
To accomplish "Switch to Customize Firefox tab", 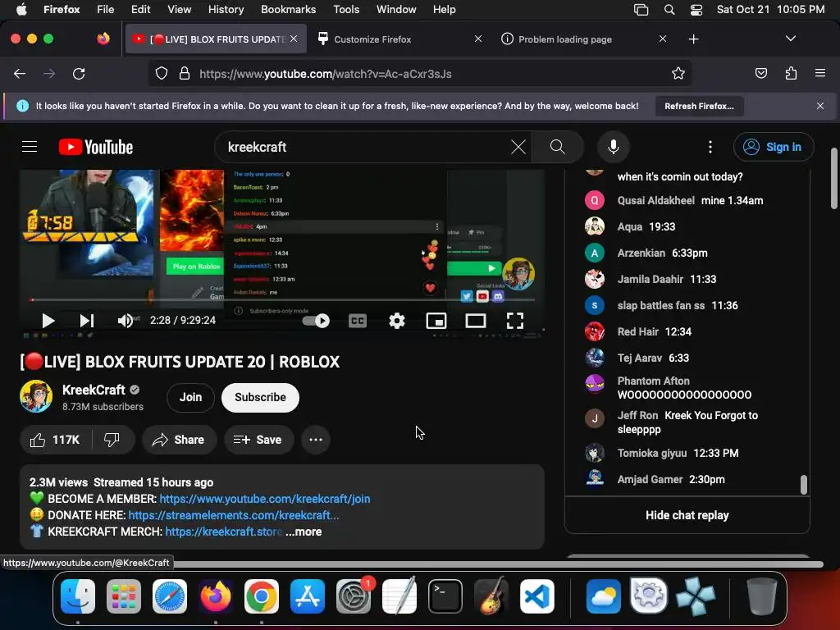I will 399,39.
